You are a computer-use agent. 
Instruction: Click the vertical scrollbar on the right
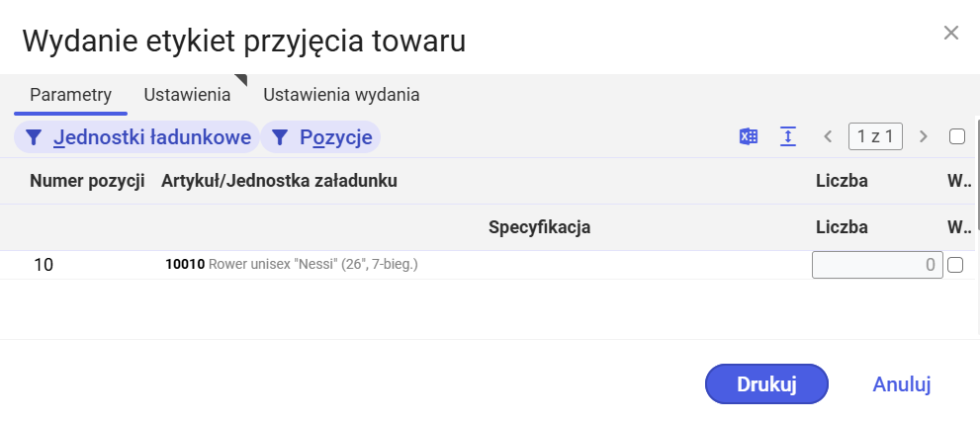click(x=977, y=175)
